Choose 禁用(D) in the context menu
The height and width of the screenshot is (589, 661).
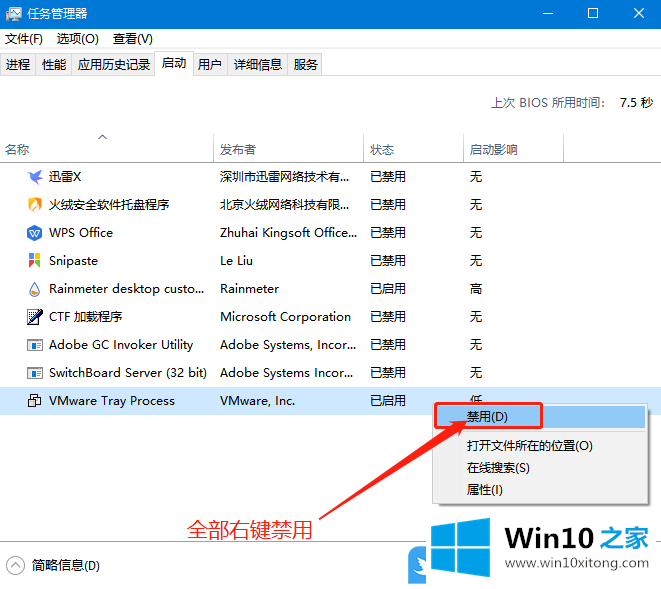pos(540,417)
